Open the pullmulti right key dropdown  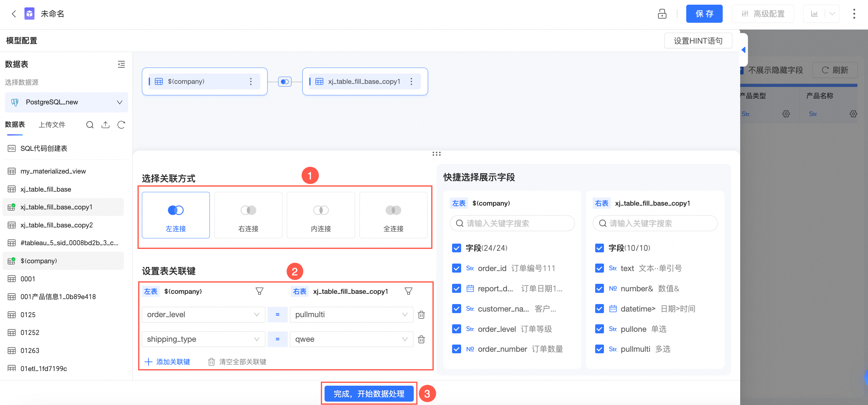(x=351, y=315)
